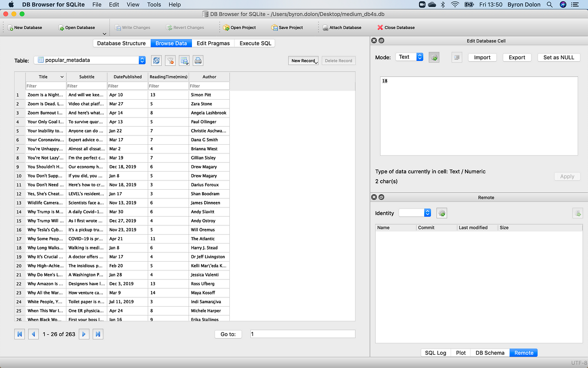Select row number 12 header
The image size is (588, 368).
(20, 194)
